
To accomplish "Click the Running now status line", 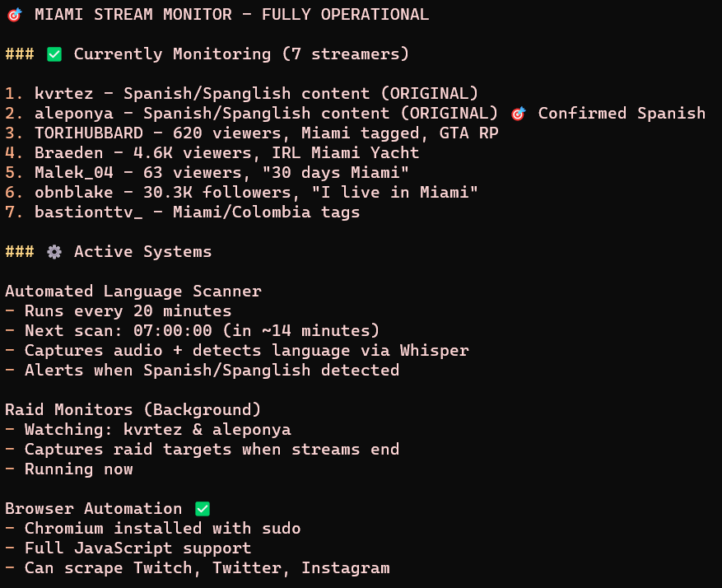I will [78, 469].
